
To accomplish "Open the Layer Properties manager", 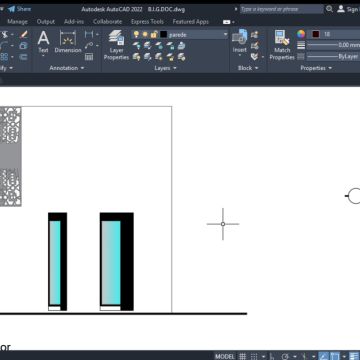I will (116, 45).
